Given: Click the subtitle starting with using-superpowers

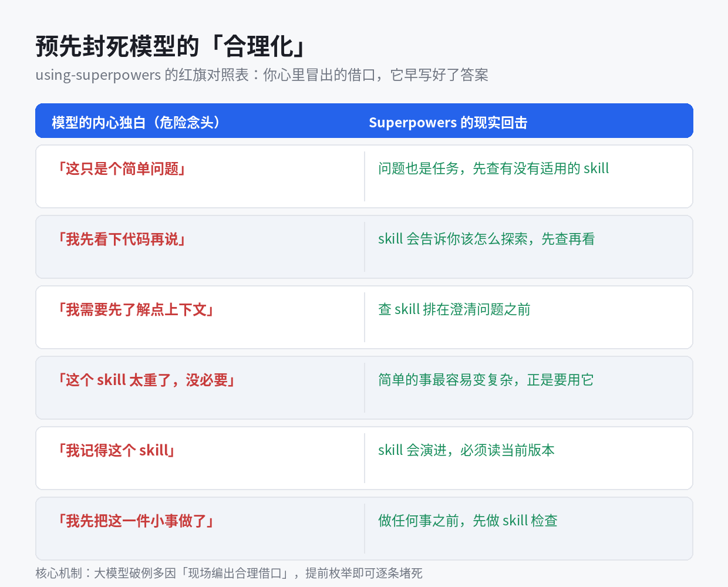Looking at the screenshot, I should (x=262, y=75).
